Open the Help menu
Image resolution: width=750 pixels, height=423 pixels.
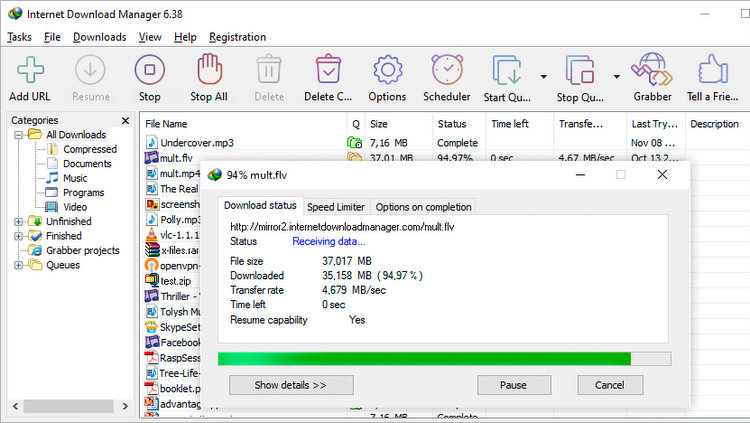click(185, 37)
